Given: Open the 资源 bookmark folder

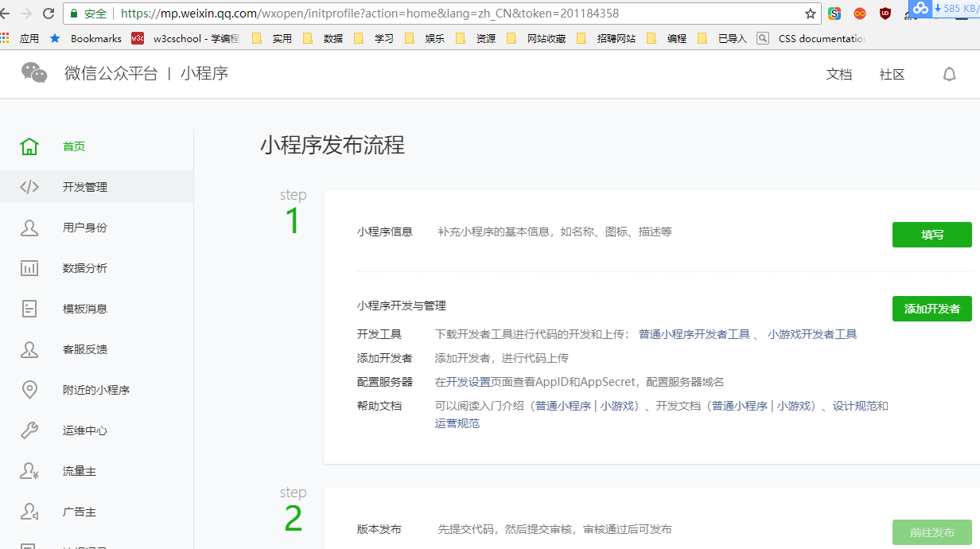Looking at the screenshot, I should point(476,38).
